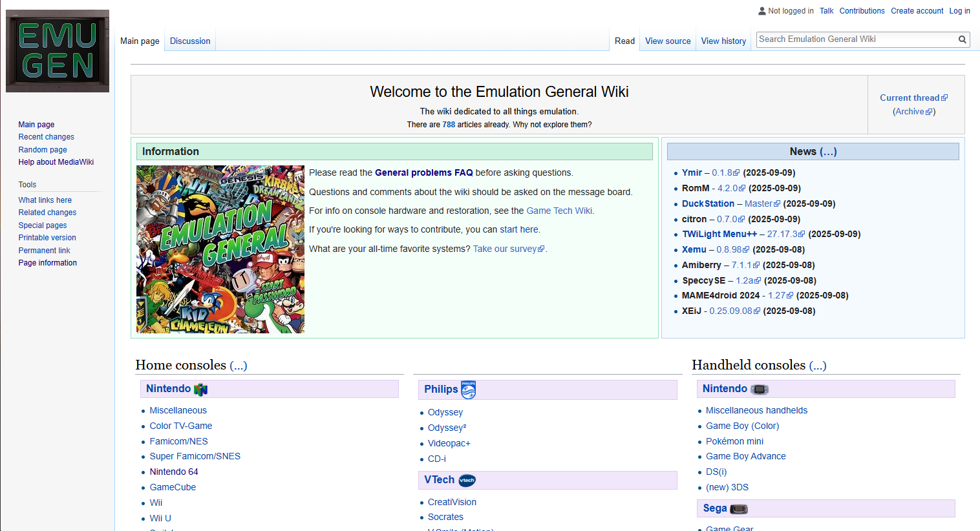Click Create account
This screenshot has height=531, width=980.
point(917,11)
